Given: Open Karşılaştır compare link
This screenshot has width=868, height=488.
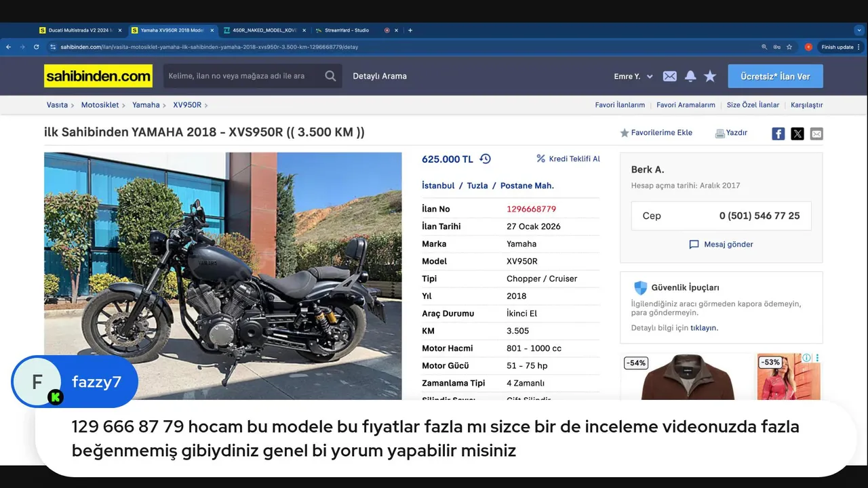Looking at the screenshot, I should pos(806,105).
